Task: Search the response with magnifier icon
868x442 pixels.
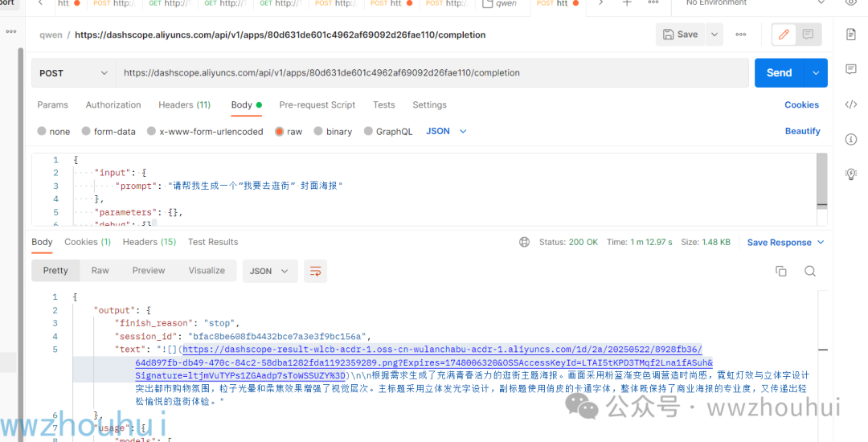Action: point(810,271)
